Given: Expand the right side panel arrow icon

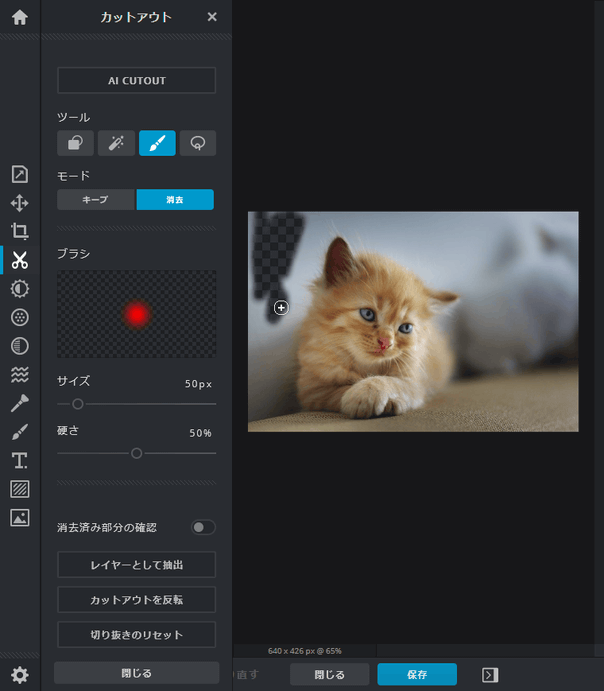Looking at the screenshot, I should point(490,675).
